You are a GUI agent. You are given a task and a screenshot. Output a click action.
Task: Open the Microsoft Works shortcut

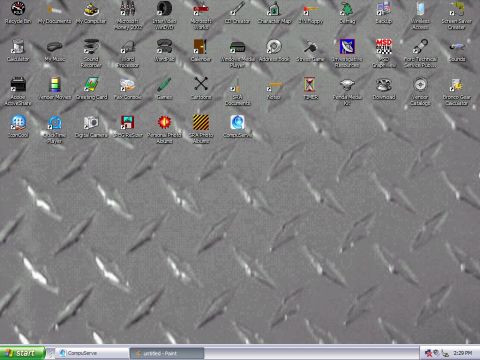click(x=201, y=9)
